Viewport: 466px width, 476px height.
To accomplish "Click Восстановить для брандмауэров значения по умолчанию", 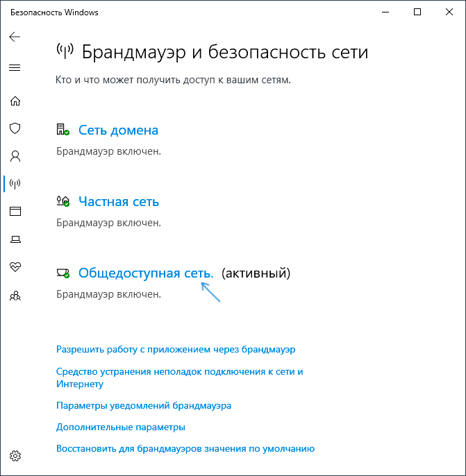I will coord(185,448).
